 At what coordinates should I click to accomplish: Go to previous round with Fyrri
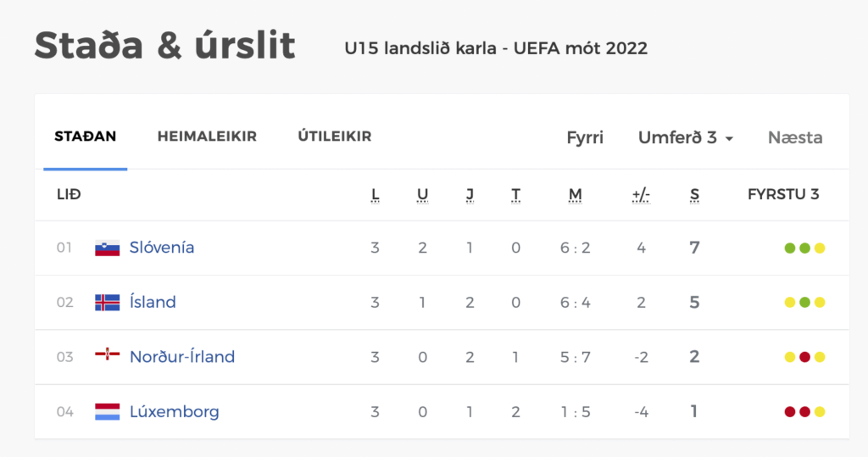click(x=585, y=137)
